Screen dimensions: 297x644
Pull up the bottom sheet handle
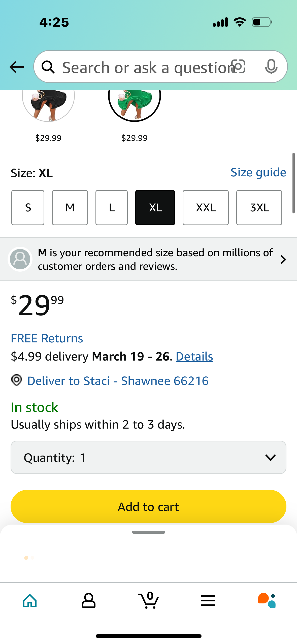148,532
